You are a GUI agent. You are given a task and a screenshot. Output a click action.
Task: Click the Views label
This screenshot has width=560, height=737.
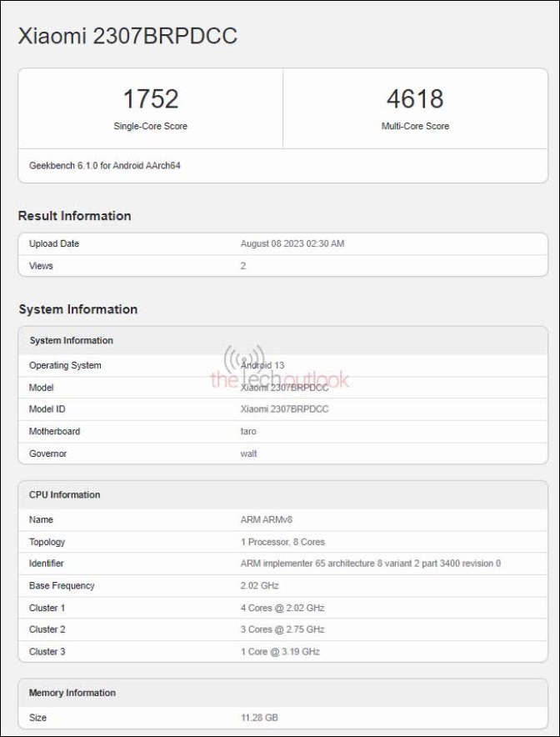pos(41,266)
